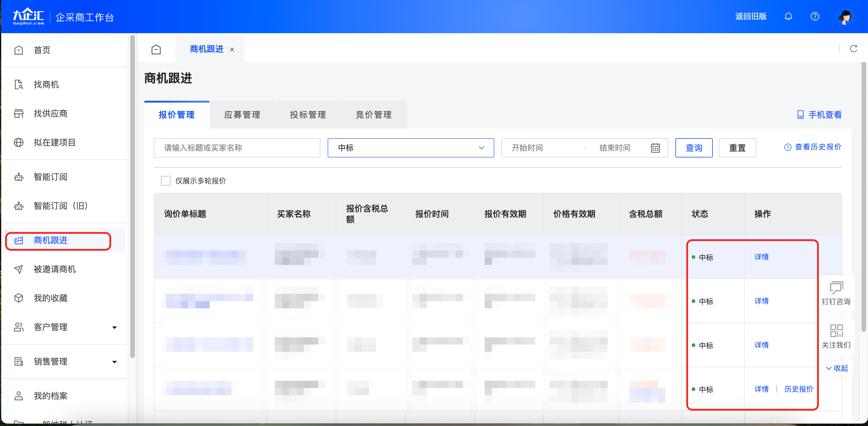Open 详情 in the row with 历史报价
The height and width of the screenshot is (426, 868).
tap(762, 389)
